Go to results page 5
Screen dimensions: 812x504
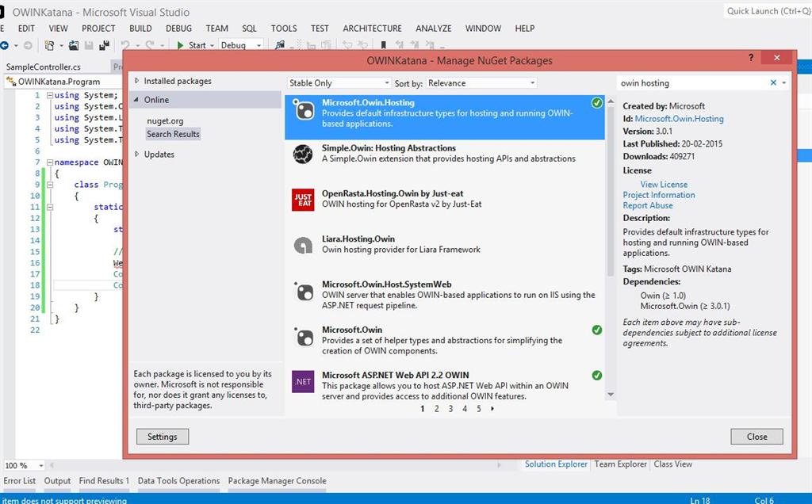pos(479,409)
